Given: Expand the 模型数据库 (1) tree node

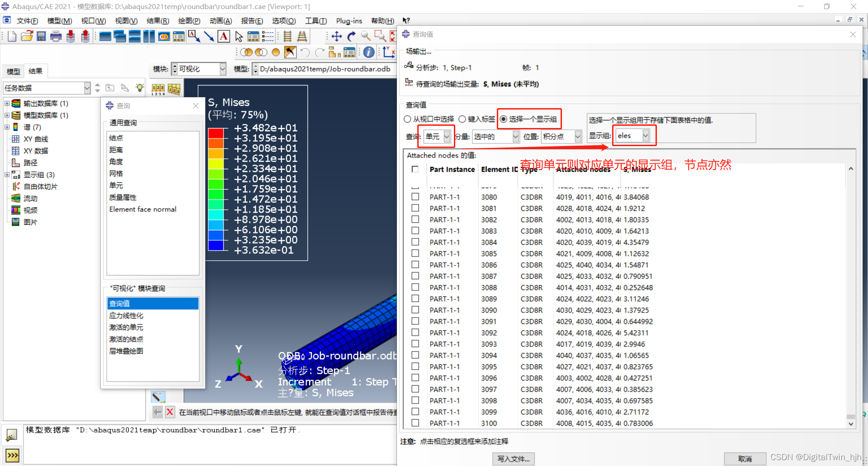Looking at the screenshot, I should tap(7, 115).
